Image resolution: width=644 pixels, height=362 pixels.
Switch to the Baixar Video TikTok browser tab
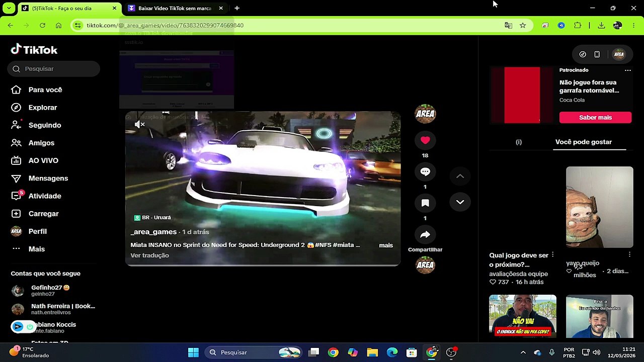(x=175, y=8)
